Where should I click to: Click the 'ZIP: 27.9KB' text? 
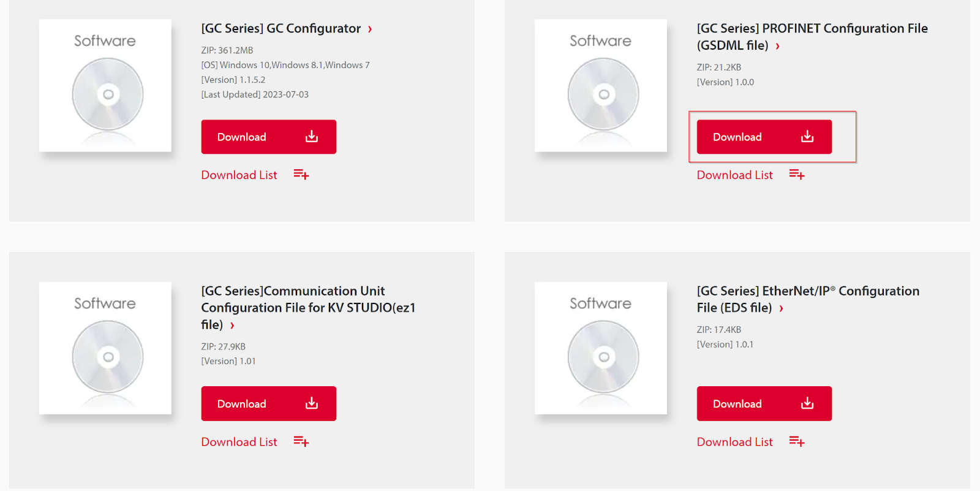tap(224, 346)
